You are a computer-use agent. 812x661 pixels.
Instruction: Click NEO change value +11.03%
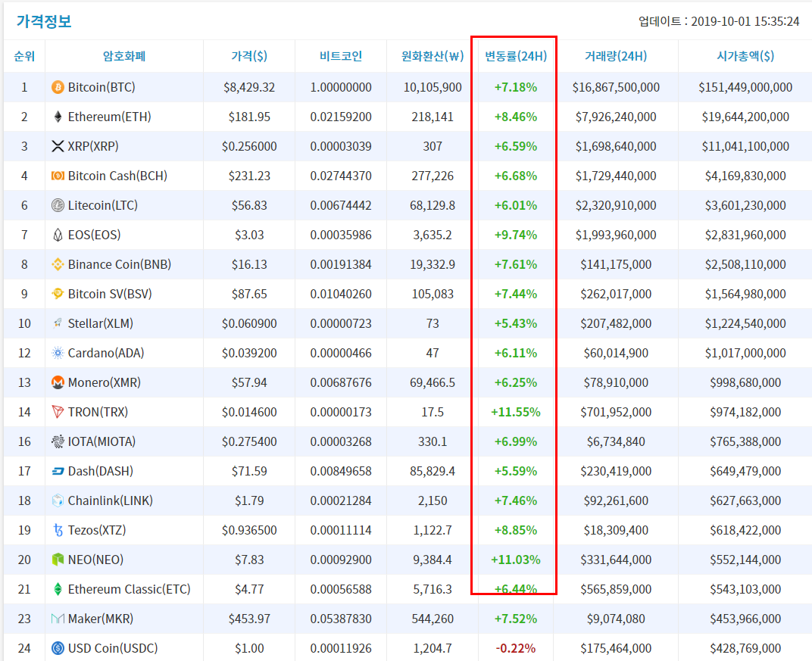(516, 559)
